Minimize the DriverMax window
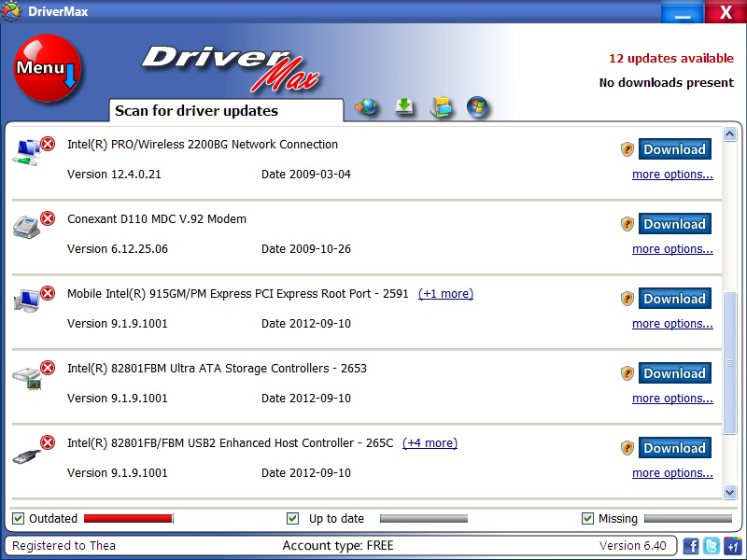Viewport: 747px width, 560px height. (x=682, y=11)
